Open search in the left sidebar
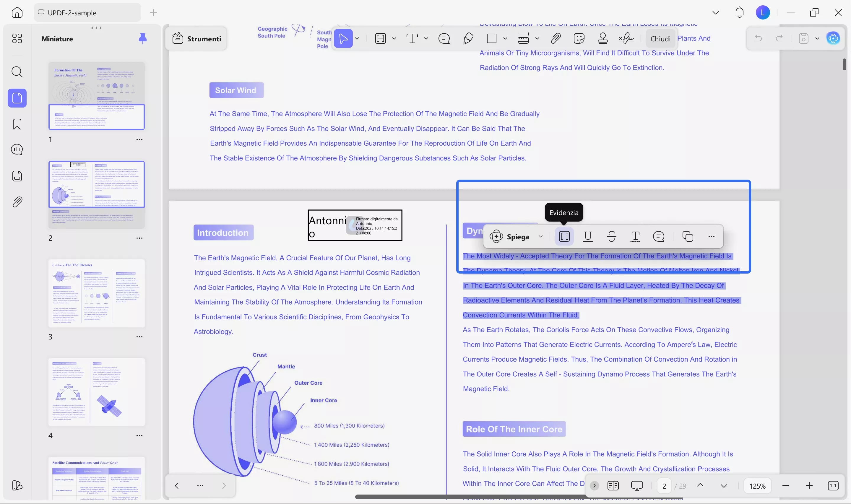The width and height of the screenshot is (851, 504). click(17, 72)
